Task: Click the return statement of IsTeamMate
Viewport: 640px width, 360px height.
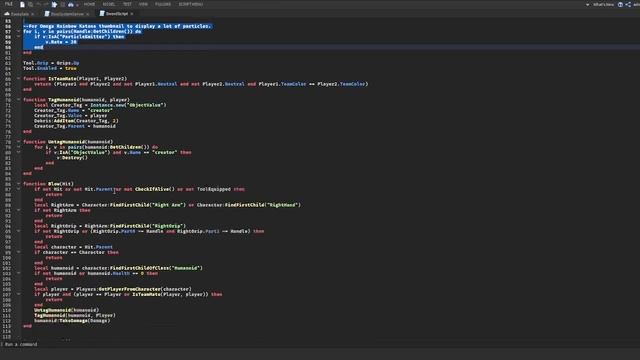Action: pos(201,84)
